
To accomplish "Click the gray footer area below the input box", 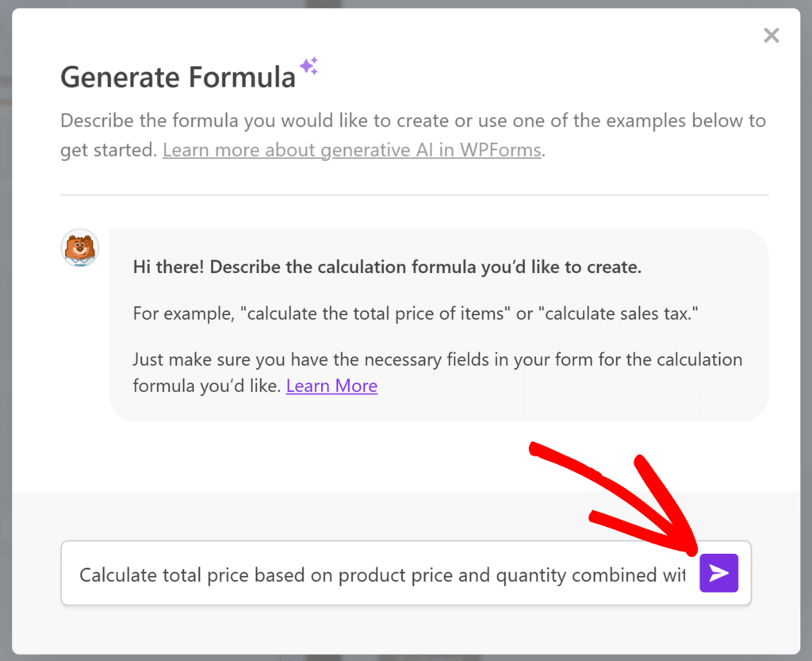I will coord(406,629).
